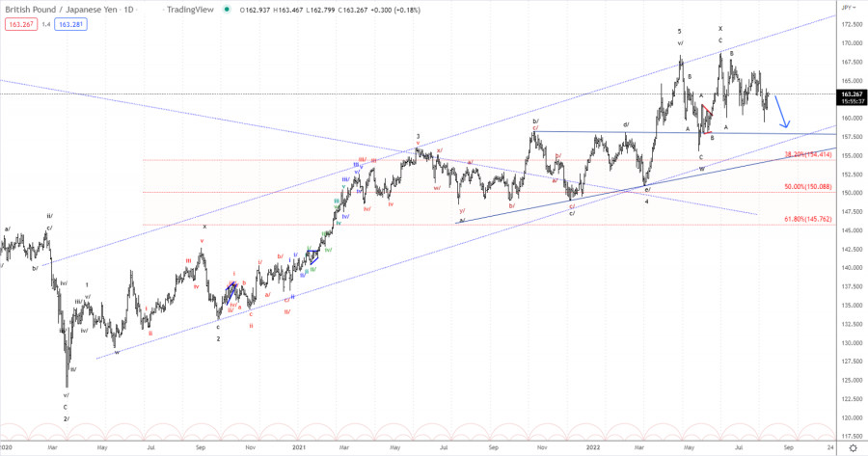Click the close value C163.267
Screen dimensions: 868x456
[x=353, y=10]
